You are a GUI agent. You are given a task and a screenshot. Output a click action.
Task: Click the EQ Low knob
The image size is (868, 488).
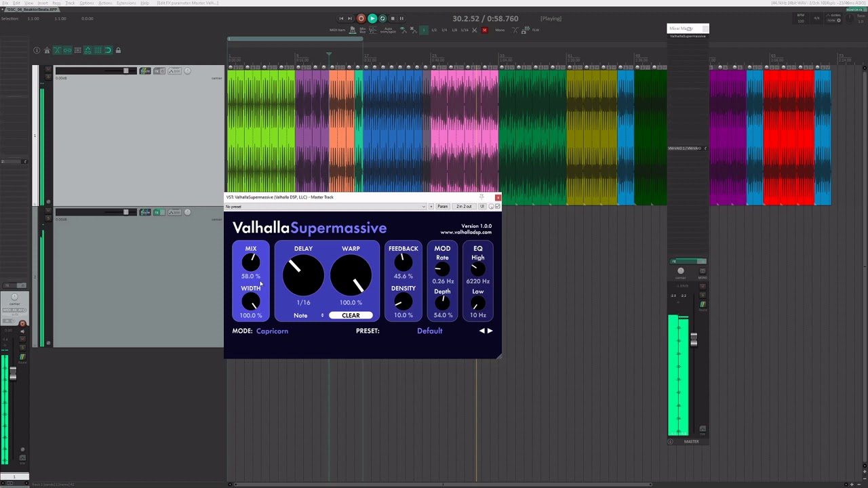[478, 303]
